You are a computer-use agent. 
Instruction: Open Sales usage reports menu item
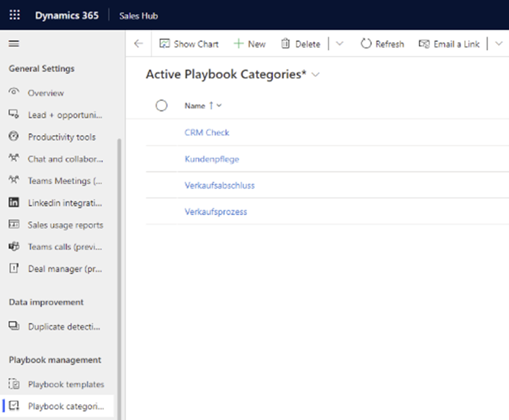pyautogui.click(x=65, y=225)
